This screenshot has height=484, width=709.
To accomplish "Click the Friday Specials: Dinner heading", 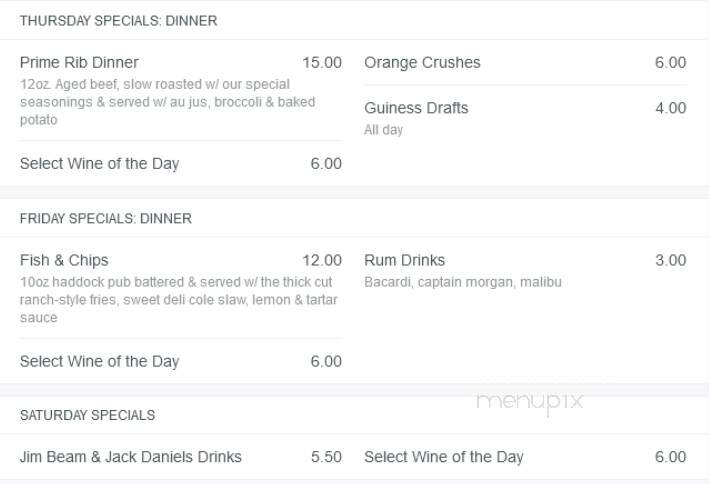I will (x=106, y=218).
